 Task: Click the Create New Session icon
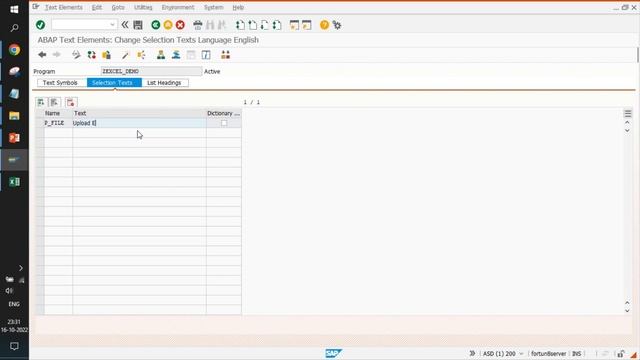pos(294,25)
